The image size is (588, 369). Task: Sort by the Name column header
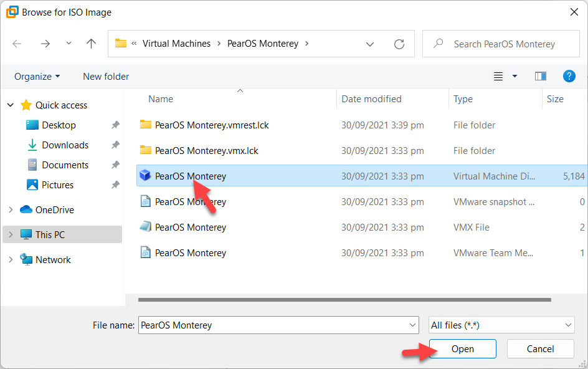pyautogui.click(x=161, y=98)
